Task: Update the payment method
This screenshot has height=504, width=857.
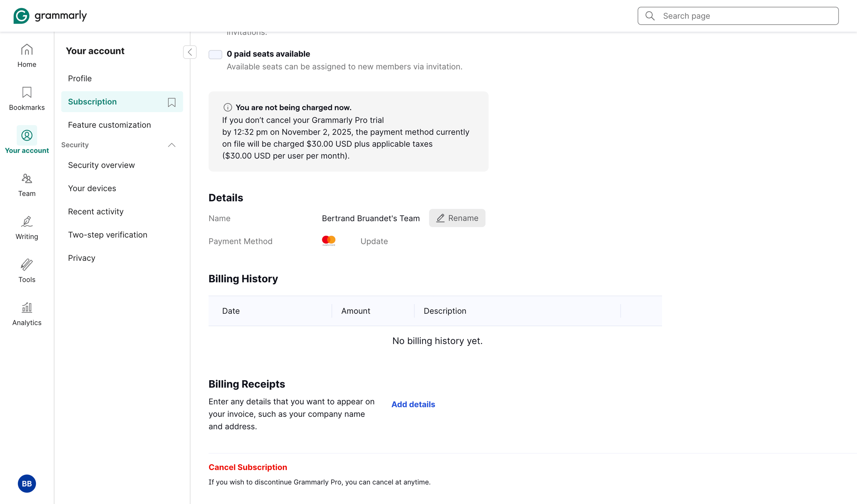Action: pos(374,241)
